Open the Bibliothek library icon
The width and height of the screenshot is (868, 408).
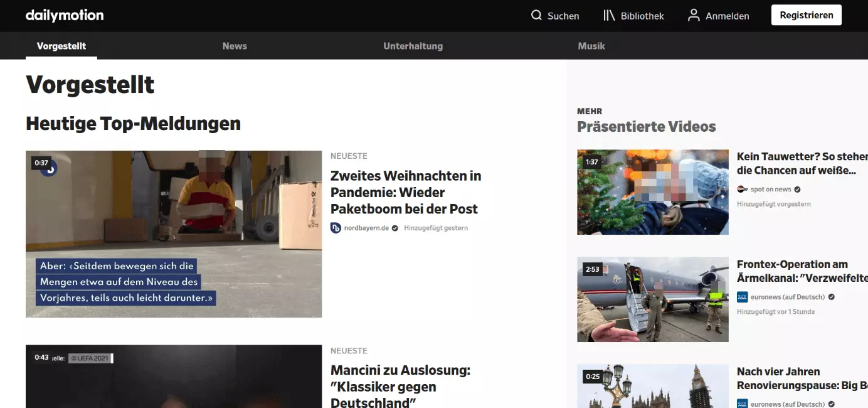tap(609, 16)
